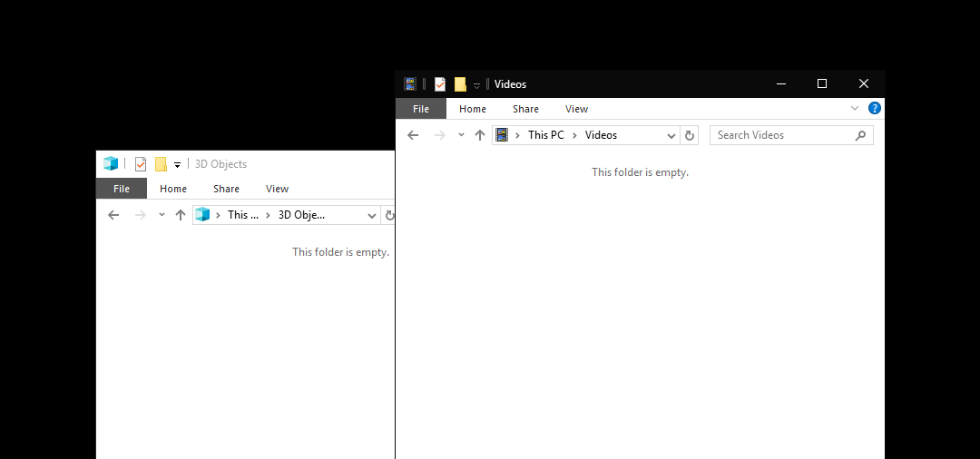The height and width of the screenshot is (459, 980).
Task: Click Properties checkmark icon in 3D Objects title bar
Action: (141, 164)
